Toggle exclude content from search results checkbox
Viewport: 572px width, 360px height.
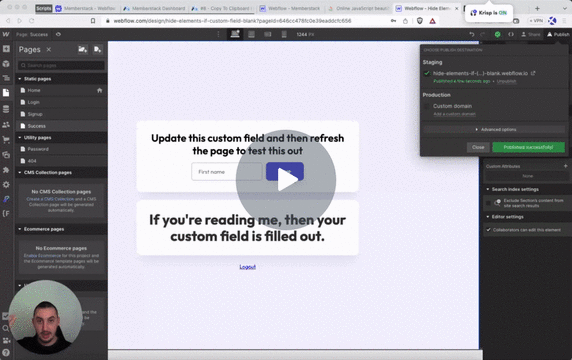(x=488, y=203)
